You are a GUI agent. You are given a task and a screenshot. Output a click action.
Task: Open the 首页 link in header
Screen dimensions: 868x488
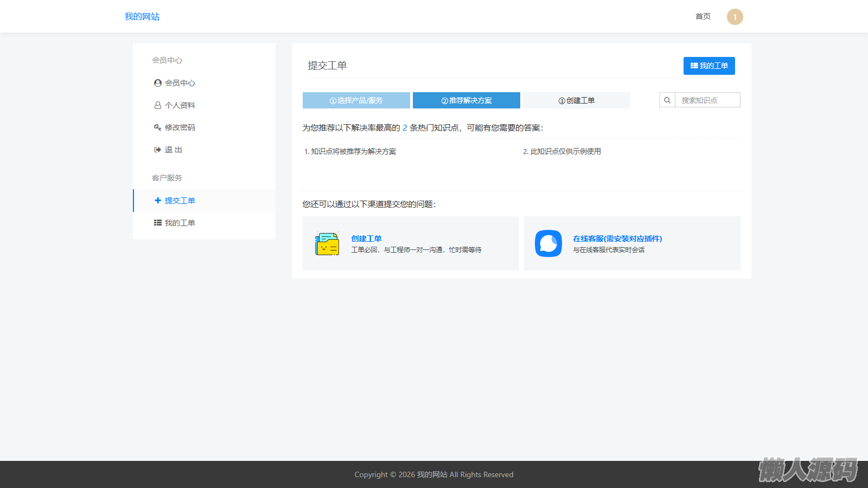pyautogui.click(x=703, y=17)
